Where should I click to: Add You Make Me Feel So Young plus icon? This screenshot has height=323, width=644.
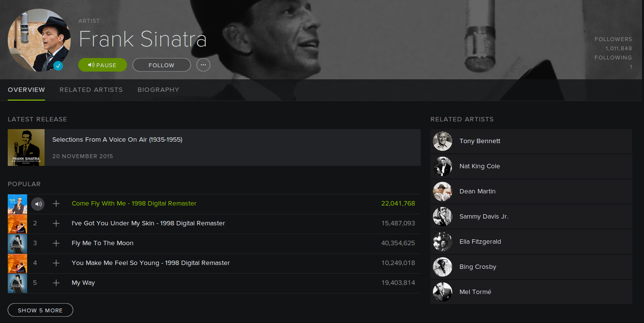click(x=56, y=263)
